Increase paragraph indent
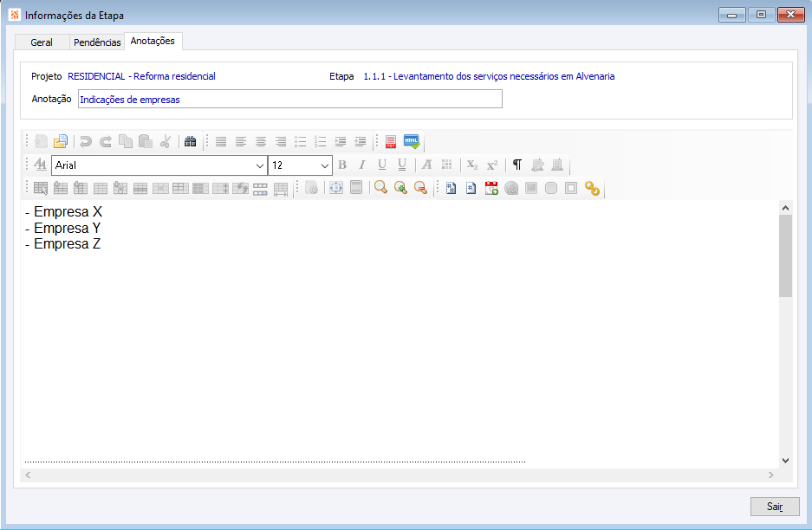 (341, 141)
